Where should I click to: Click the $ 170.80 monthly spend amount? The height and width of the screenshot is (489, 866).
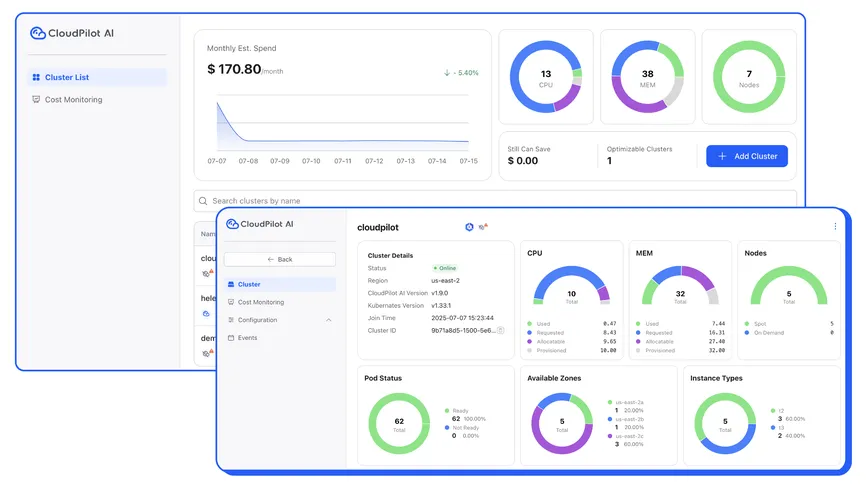tap(234, 69)
